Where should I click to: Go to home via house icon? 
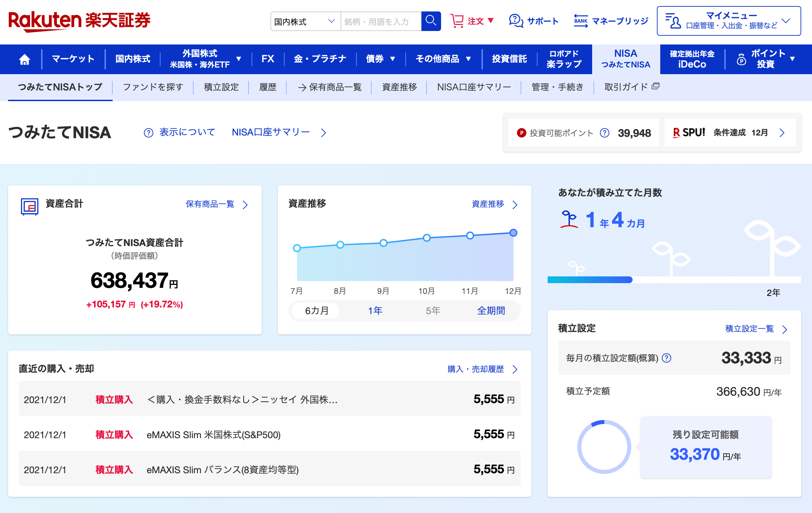[25, 59]
